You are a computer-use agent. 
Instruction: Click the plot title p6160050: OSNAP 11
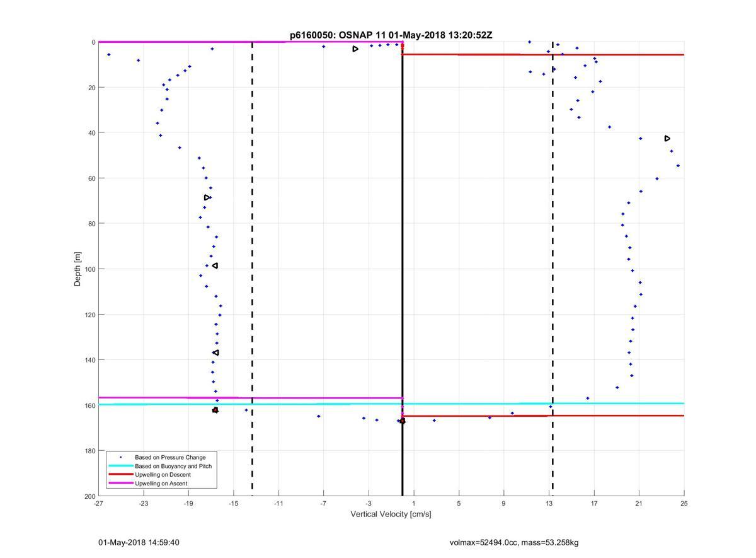pyautogui.click(x=391, y=35)
